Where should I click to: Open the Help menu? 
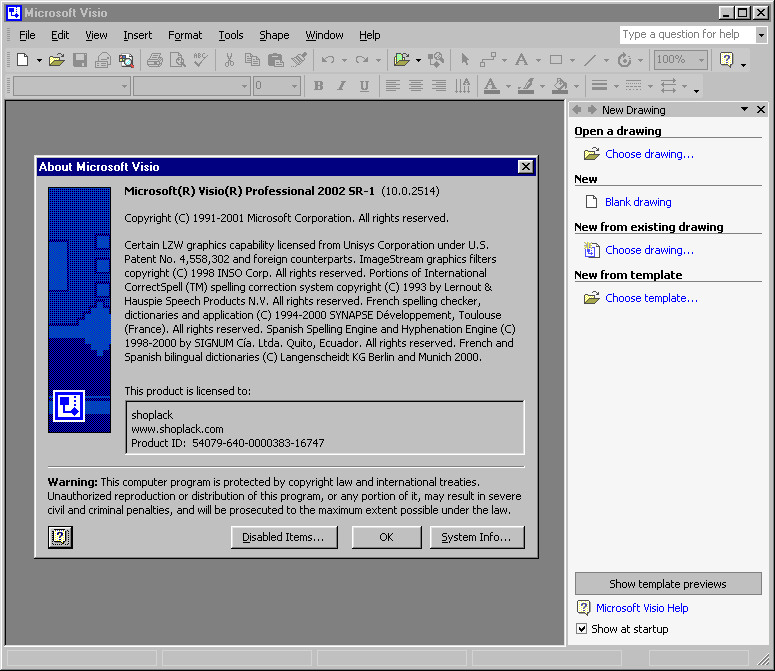(370, 35)
